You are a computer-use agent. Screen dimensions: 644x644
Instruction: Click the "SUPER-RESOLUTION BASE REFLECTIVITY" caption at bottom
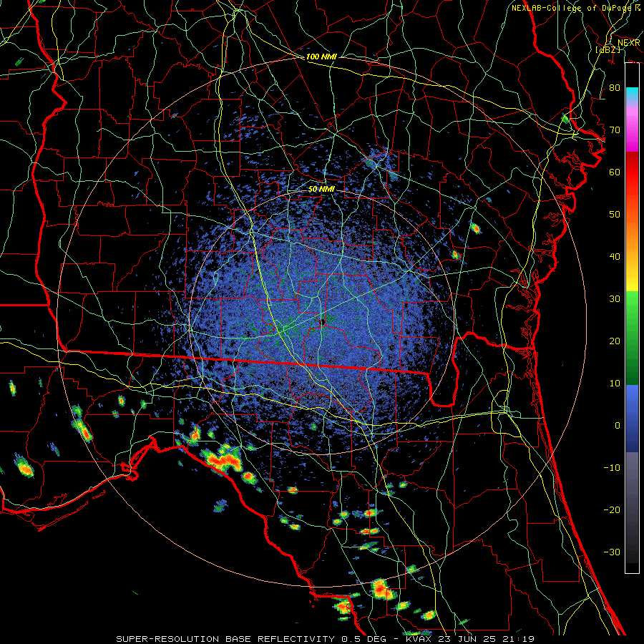pos(225,639)
